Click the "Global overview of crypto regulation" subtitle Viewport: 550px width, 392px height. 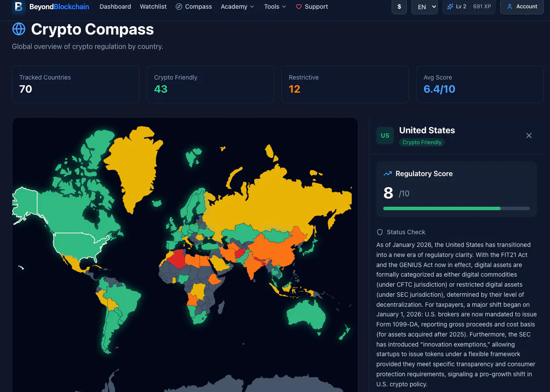coord(88,46)
